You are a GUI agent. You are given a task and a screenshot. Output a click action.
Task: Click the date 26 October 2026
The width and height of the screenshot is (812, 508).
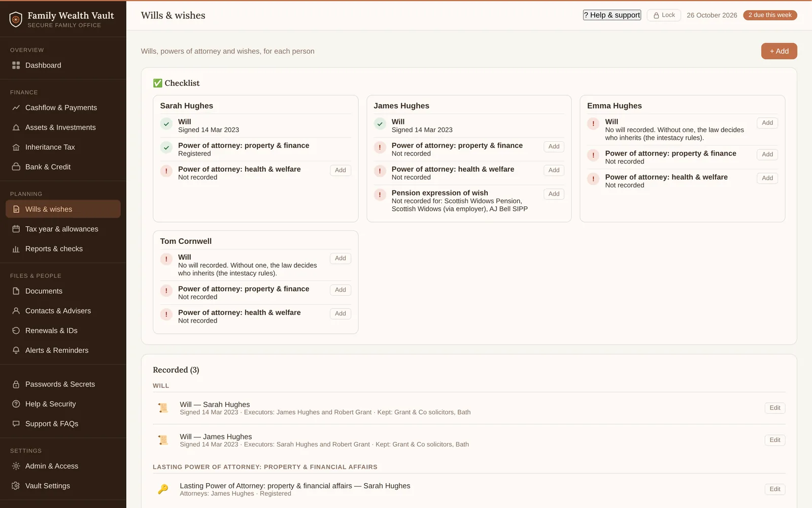point(712,15)
